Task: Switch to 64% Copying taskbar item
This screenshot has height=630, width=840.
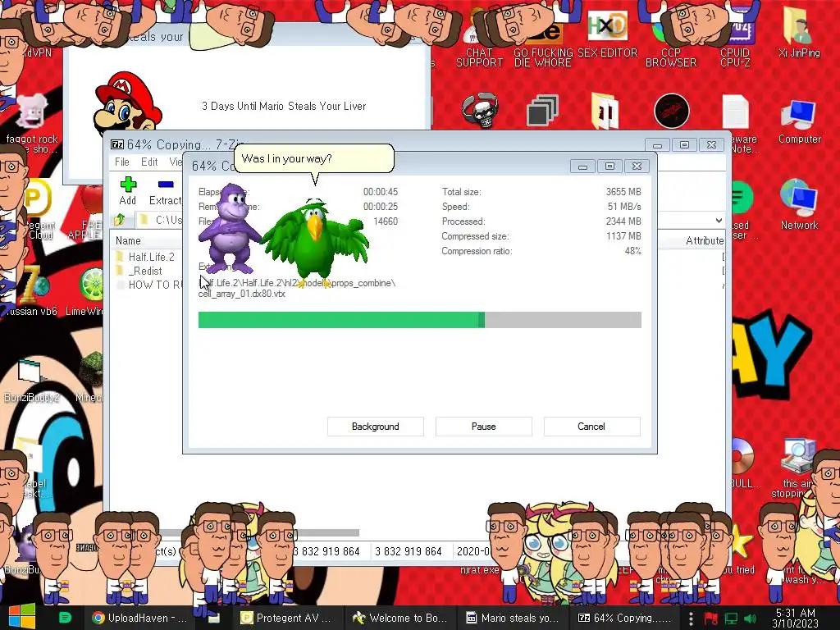Action: (x=624, y=618)
